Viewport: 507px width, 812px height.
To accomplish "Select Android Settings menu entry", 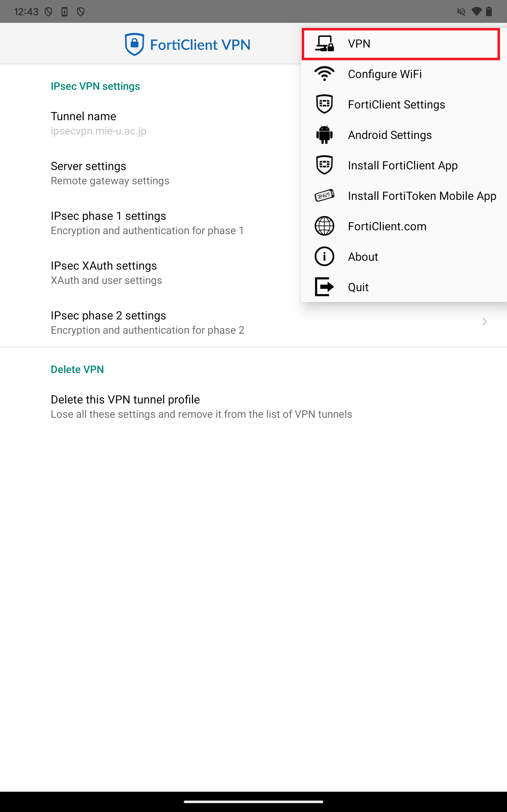I will (x=390, y=135).
